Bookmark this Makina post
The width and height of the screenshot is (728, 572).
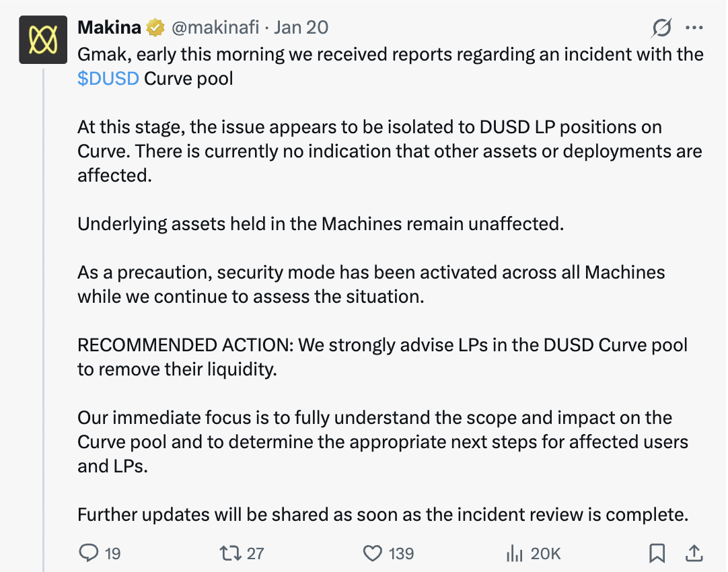[x=657, y=553]
